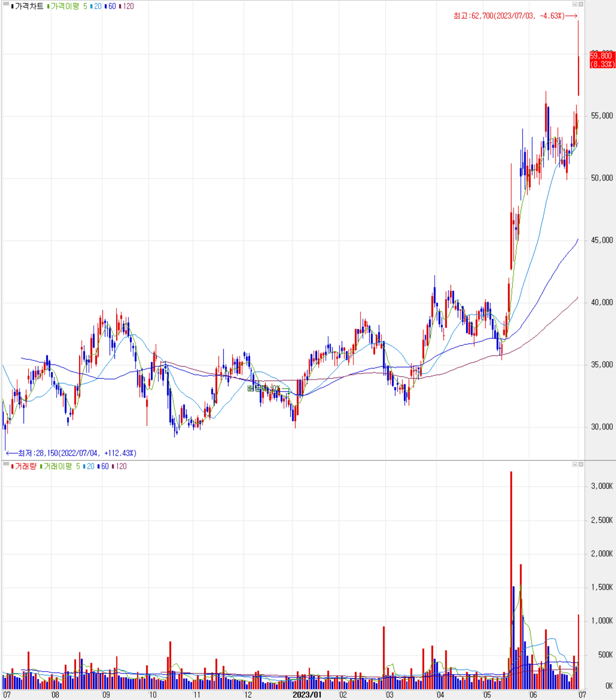Click the volume 60-day average legend
Viewport: 616px width, 700px height.
103,466
